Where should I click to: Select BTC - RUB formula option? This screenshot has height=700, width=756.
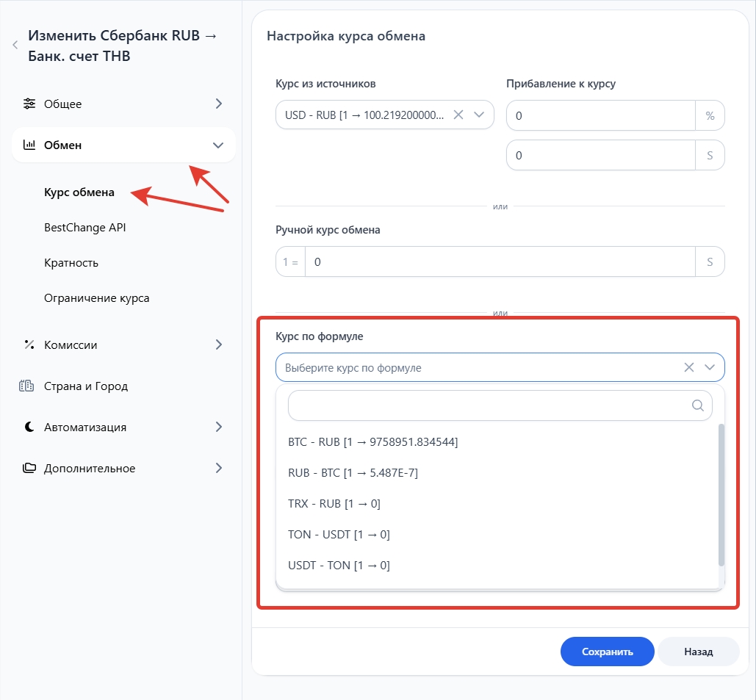pos(372,442)
